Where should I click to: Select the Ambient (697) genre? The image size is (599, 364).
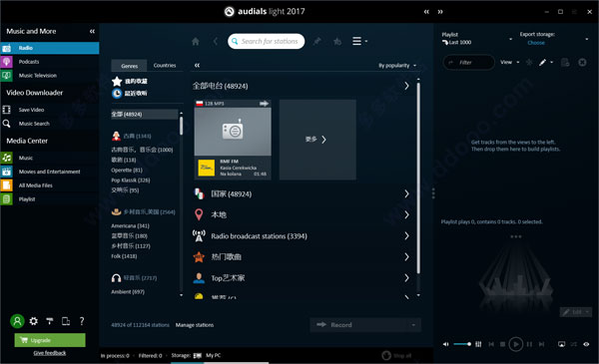[x=128, y=292]
